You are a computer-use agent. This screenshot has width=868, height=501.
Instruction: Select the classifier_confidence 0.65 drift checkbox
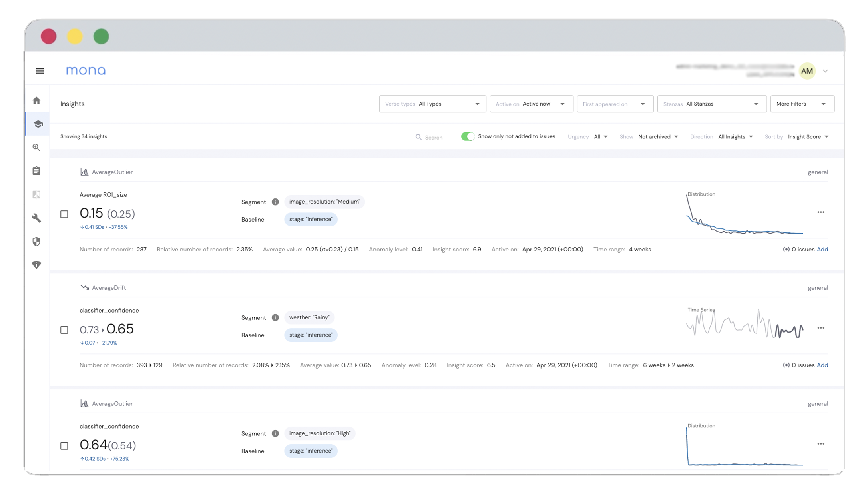(64, 330)
